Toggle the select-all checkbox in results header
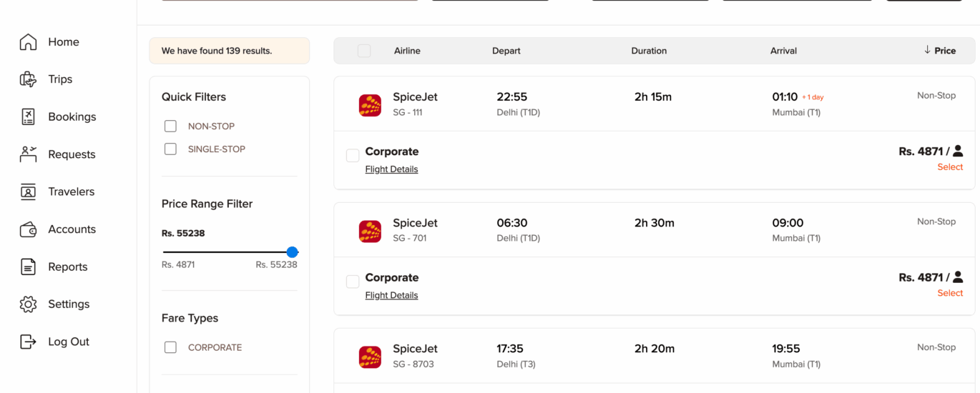Image resolution: width=980 pixels, height=393 pixels. coord(364,51)
